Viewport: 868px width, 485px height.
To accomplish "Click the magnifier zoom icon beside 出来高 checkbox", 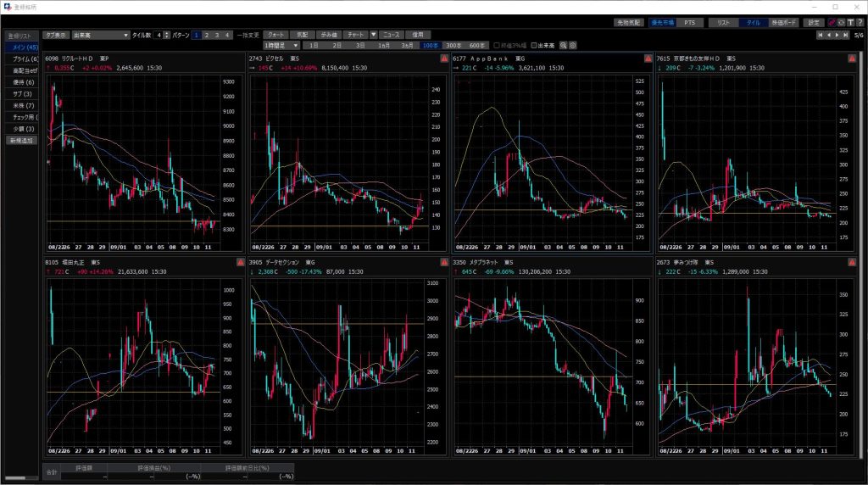I will pos(564,44).
